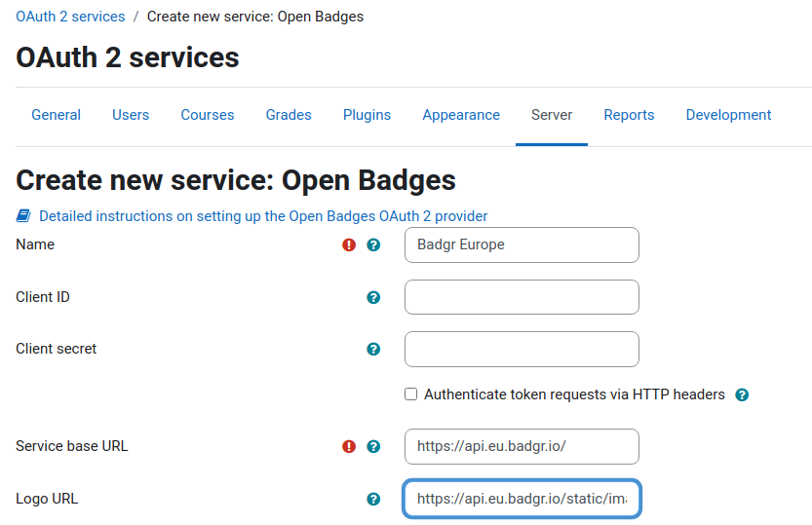Click the Name field containing Badgr Europe

point(522,244)
